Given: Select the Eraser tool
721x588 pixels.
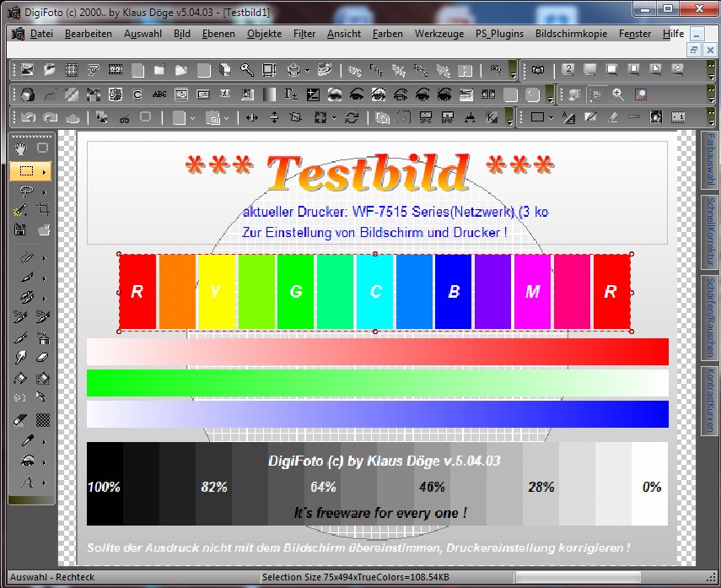Looking at the screenshot, I should (x=42, y=358).
